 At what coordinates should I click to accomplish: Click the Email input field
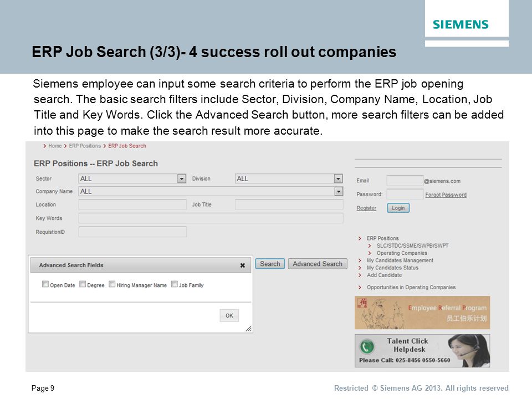(405, 181)
